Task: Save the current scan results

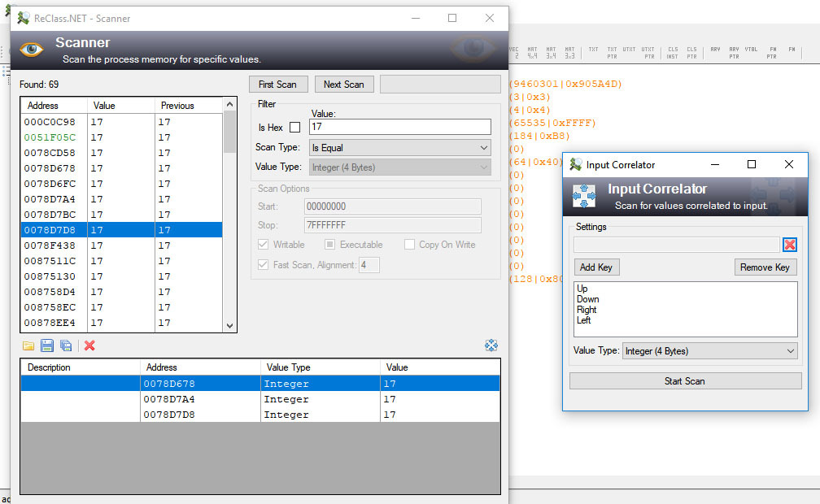Action: [x=47, y=345]
